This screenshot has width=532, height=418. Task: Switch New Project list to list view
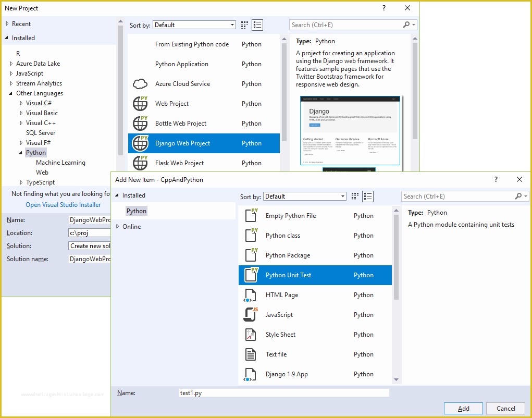coord(257,25)
